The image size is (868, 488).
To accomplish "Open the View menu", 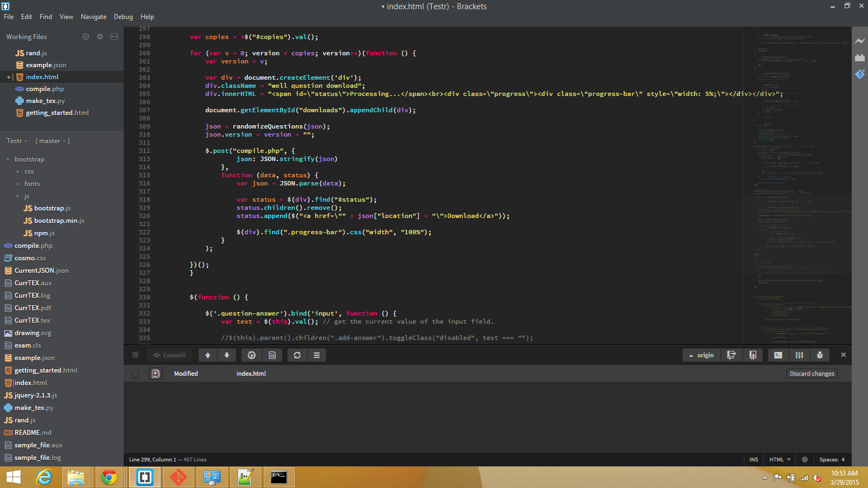I will (66, 17).
